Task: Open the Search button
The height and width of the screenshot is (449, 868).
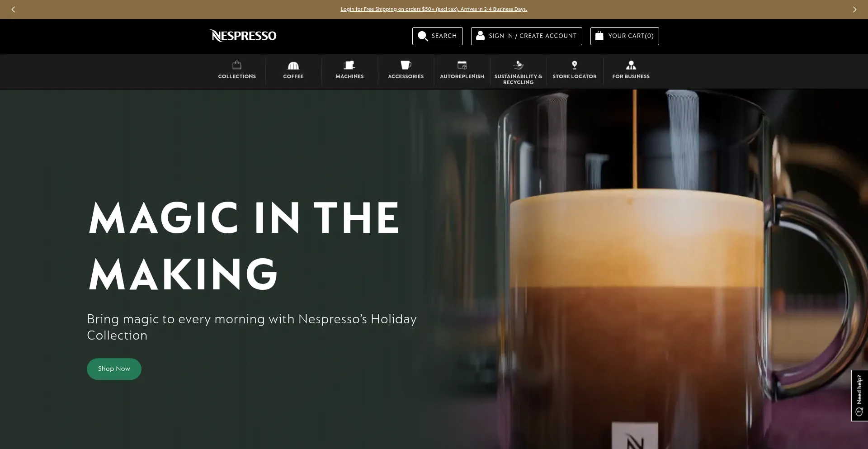Action: (x=437, y=36)
